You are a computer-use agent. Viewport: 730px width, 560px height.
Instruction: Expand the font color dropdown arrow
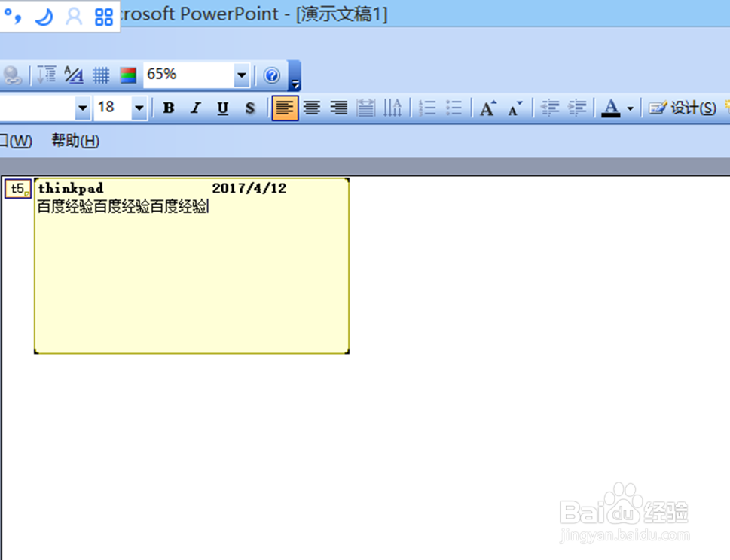pos(631,108)
